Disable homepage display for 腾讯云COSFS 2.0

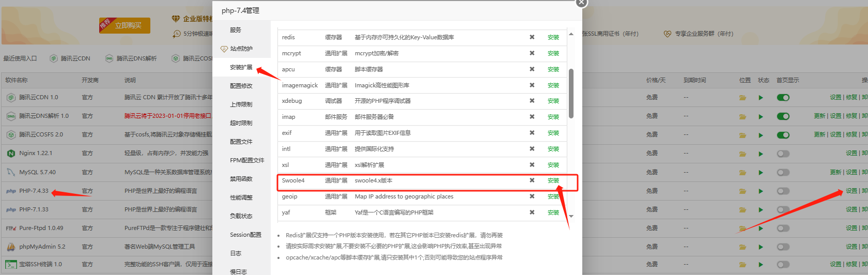[783, 135]
